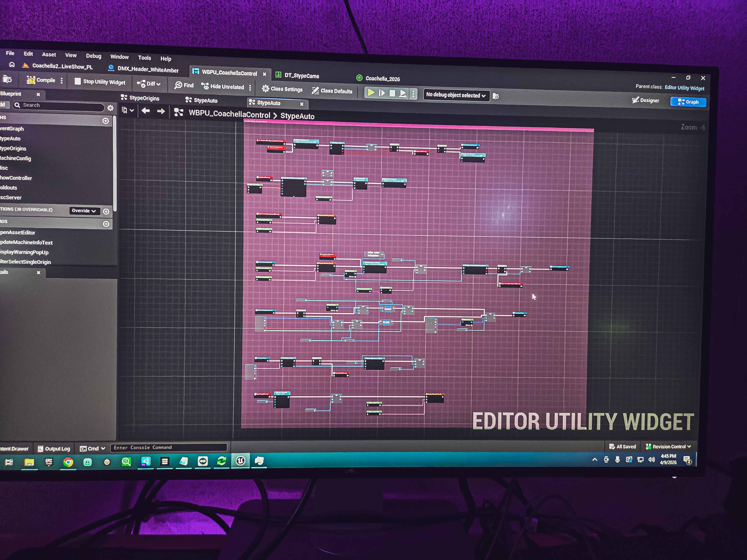The width and height of the screenshot is (747, 560).
Task: Click the Compile blueprint icon
Action: (x=31, y=80)
